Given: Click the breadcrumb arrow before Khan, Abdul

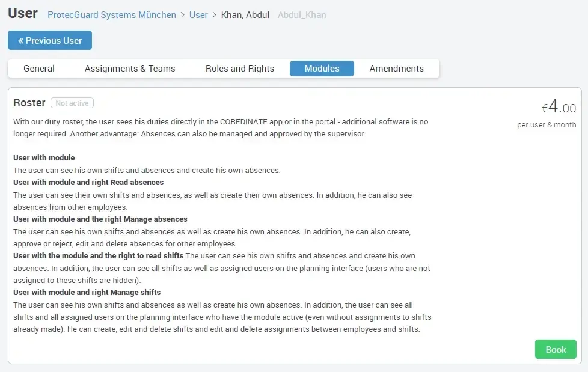Looking at the screenshot, I should click(215, 15).
